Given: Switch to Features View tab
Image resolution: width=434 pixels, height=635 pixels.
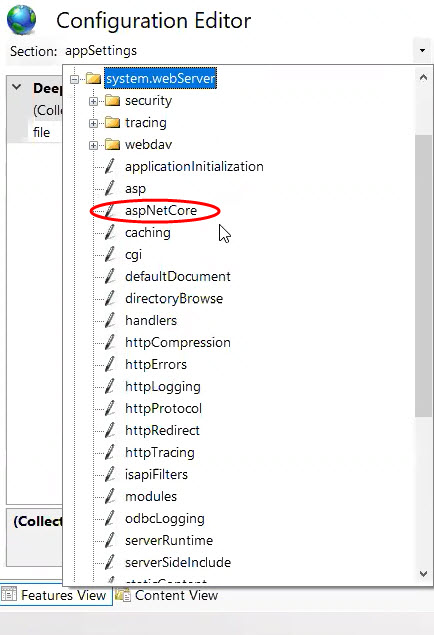Looking at the screenshot, I should pyautogui.click(x=56, y=595).
